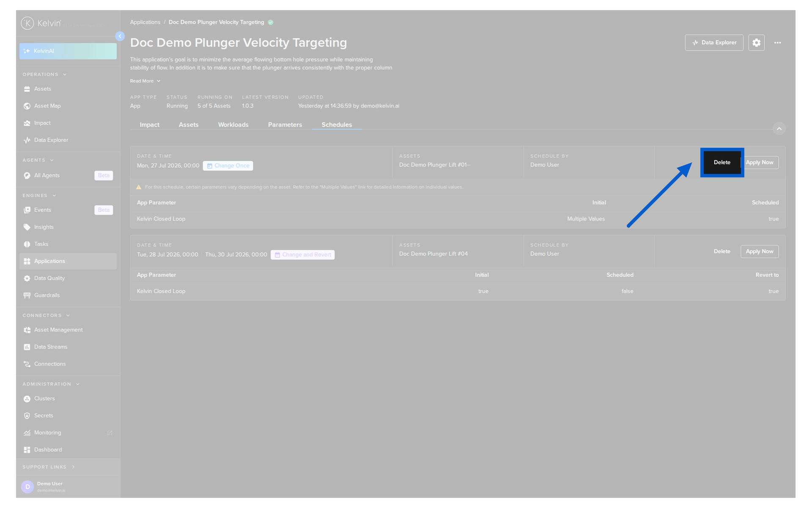
Task: Delete the Plunger Lift #04 schedule
Action: 722,251
